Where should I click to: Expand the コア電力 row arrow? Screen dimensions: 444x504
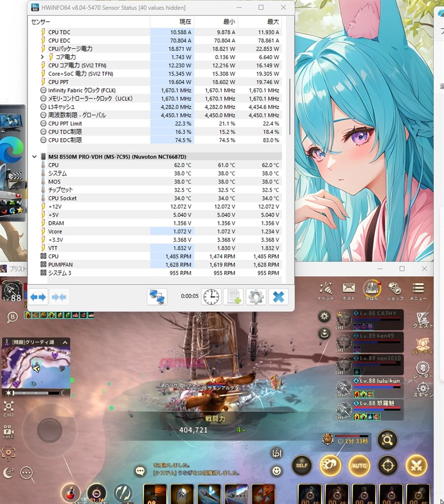[x=42, y=57]
